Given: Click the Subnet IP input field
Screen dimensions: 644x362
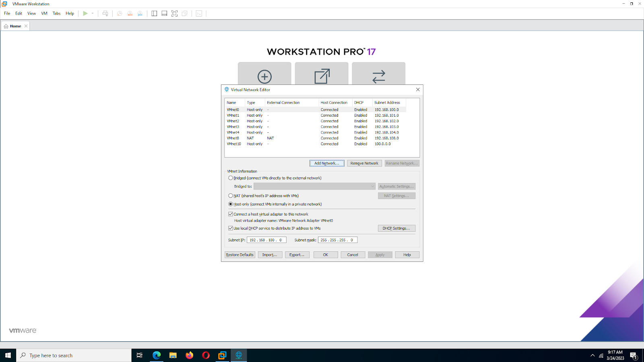Looking at the screenshot, I should [266, 240].
